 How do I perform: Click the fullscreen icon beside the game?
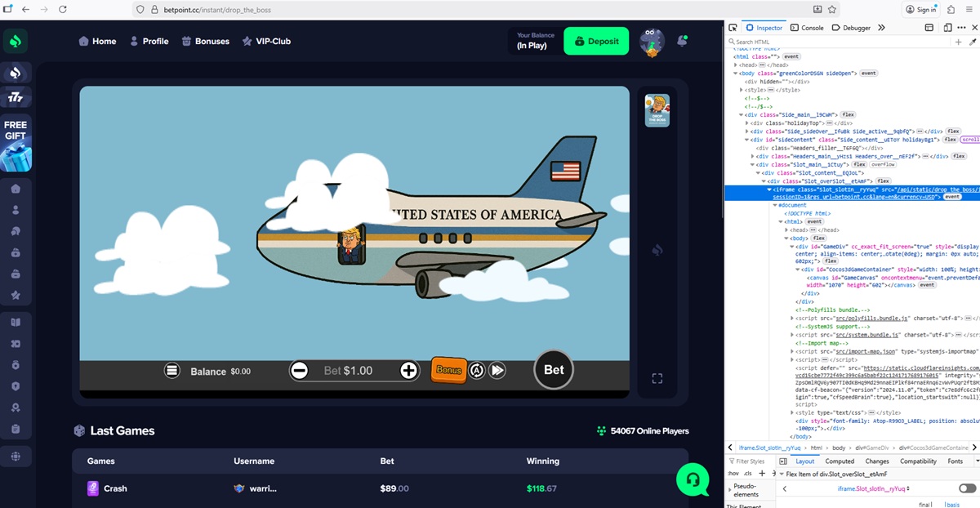[x=657, y=378]
